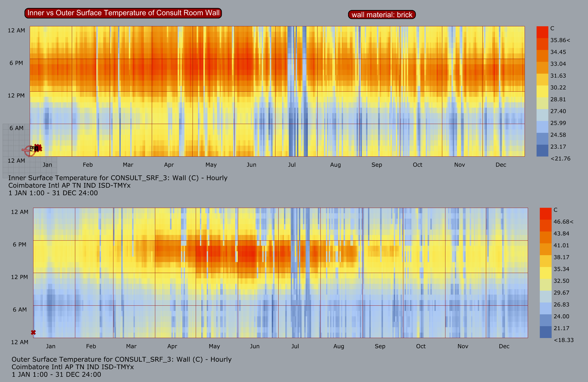Click the Dec month label under outer chart

[504, 346]
